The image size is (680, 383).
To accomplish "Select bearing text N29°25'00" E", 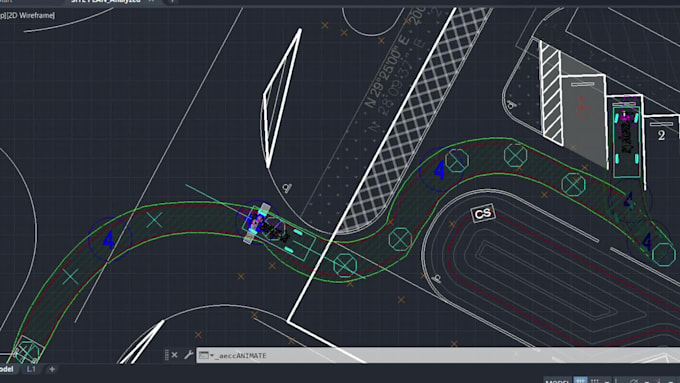I will pyautogui.click(x=387, y=72).
